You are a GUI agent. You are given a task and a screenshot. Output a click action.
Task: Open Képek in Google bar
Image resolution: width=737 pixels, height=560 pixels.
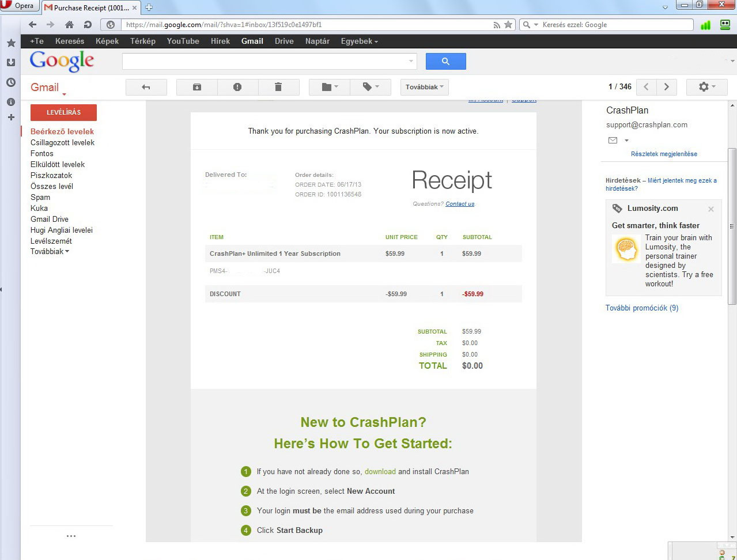(x=107, y=41)
